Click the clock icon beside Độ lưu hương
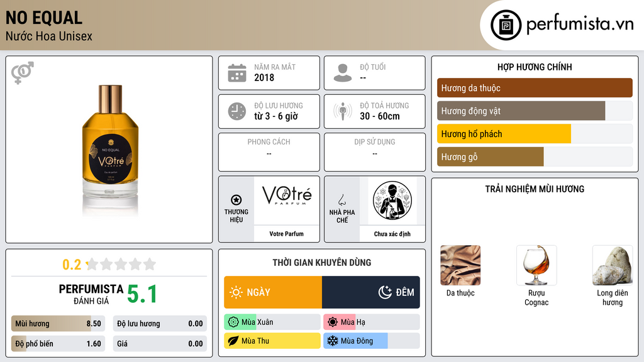Screen dimensions: 644x362 pos(237,111)
